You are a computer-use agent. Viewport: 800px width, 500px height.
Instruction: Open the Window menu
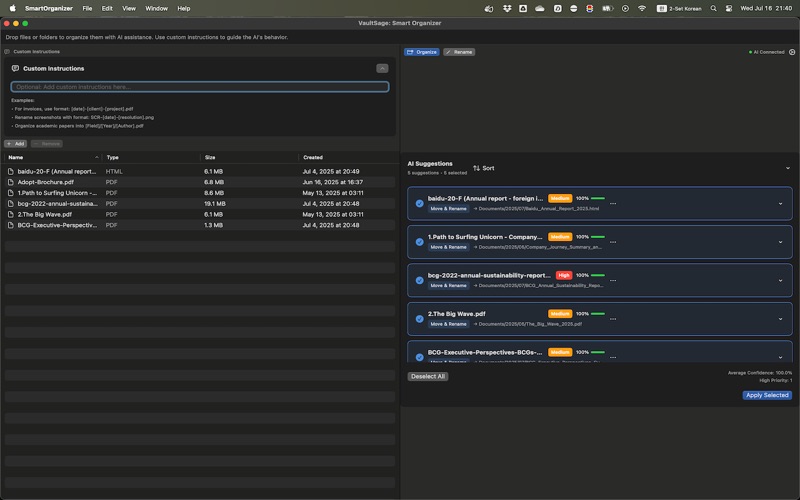coord(156,8)
